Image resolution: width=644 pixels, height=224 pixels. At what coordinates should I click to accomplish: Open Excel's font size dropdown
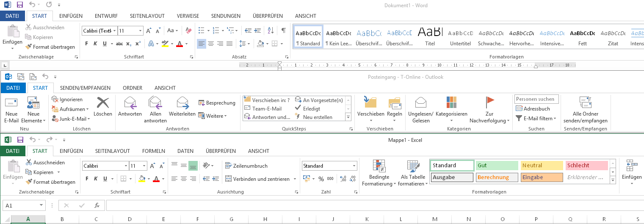click(144, 166)
